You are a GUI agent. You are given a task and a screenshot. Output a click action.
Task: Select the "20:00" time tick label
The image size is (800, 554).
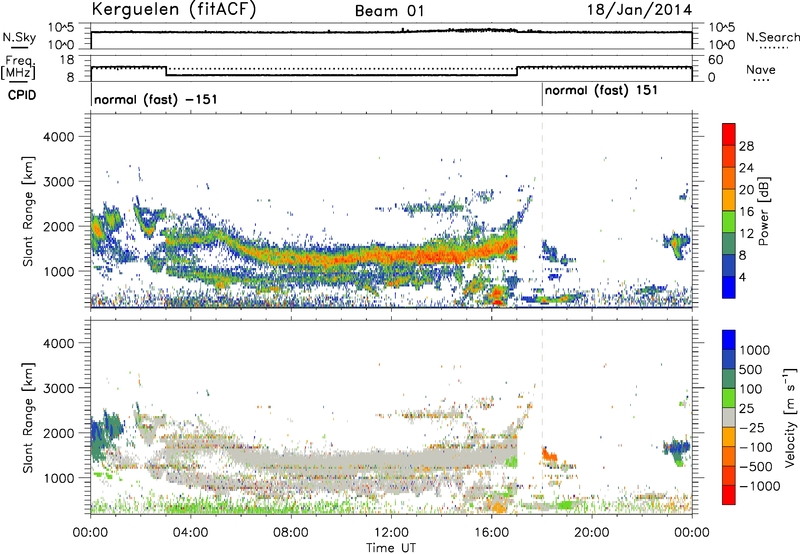(x=592, y=533)
